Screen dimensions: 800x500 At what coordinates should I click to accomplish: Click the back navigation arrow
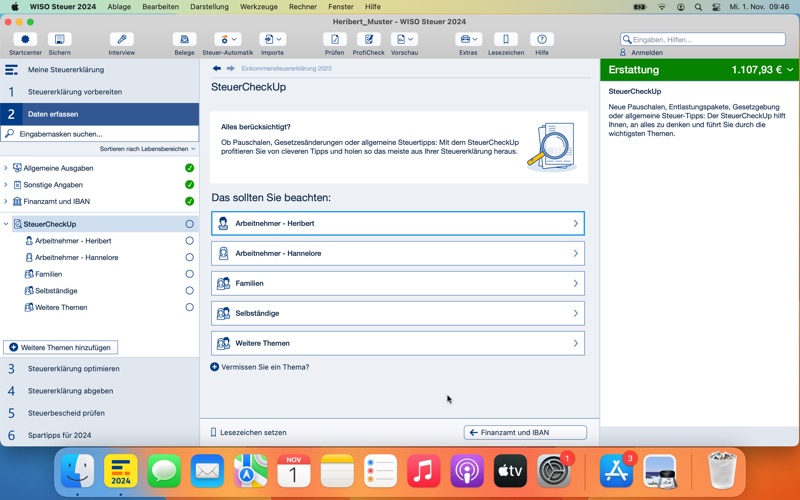click(x=217, y=68)
